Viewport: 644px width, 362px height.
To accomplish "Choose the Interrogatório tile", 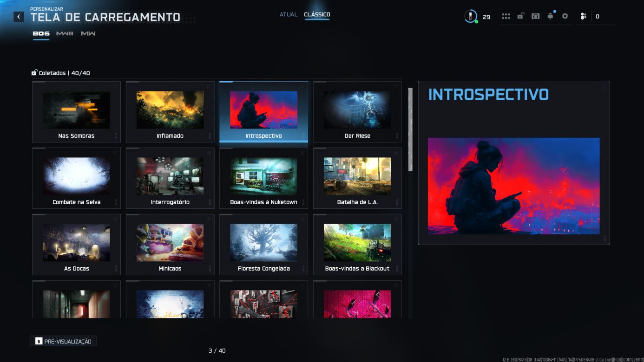I will pos(170,178).
